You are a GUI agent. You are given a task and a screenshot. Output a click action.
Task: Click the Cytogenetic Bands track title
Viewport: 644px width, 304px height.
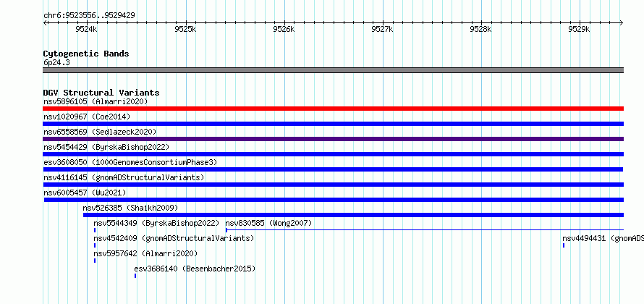[86, 54]
